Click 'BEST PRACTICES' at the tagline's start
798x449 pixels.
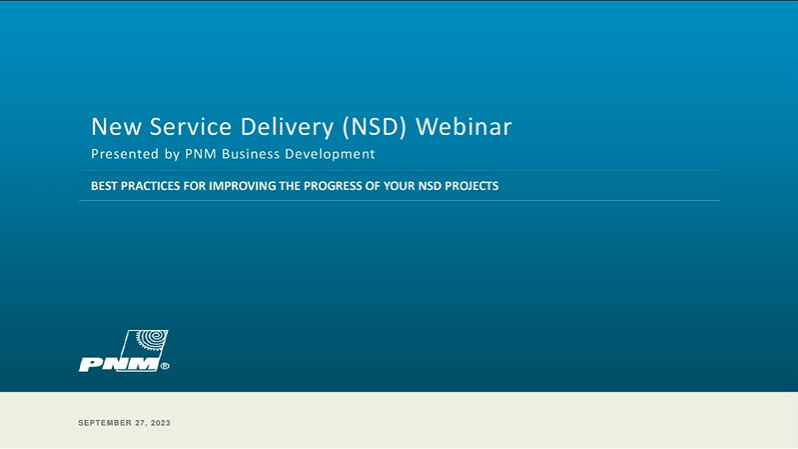[x=133, y=186]
